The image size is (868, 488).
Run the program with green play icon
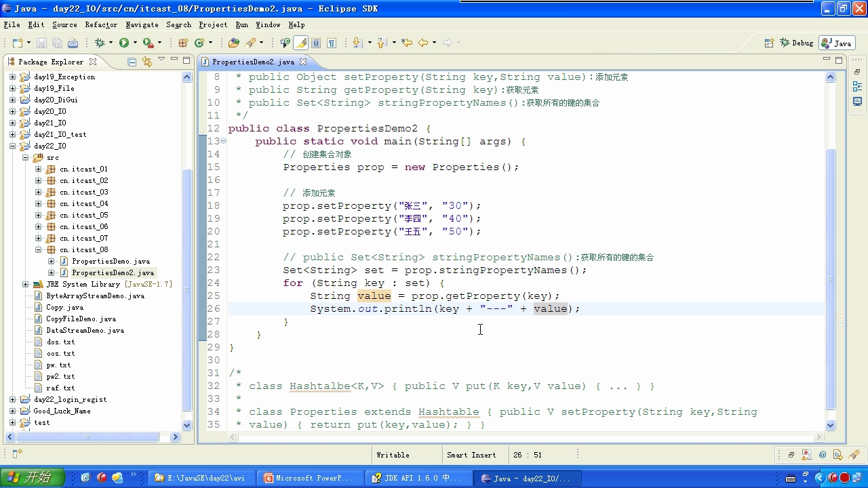pyautogui.click(x=124, y=43)
